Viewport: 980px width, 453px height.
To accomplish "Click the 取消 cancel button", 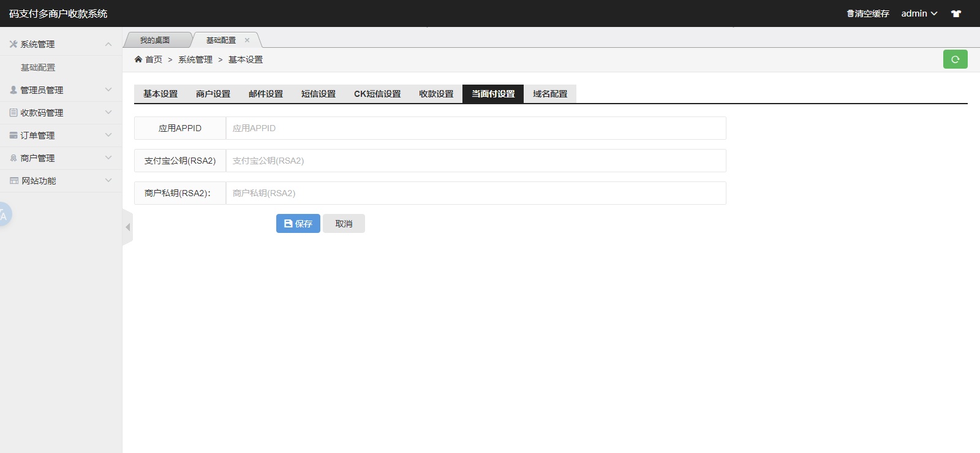I will [344, 224].
